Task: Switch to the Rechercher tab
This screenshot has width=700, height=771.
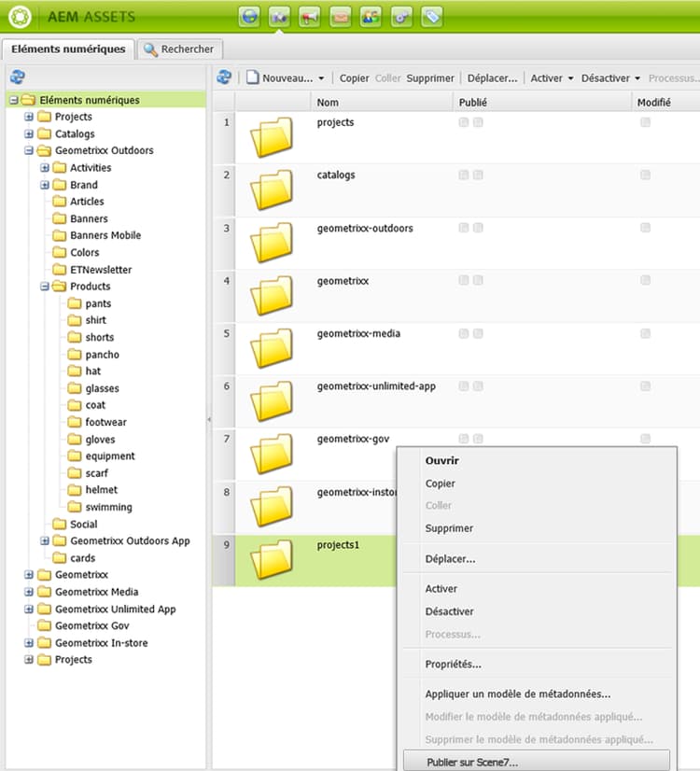Action: pyautogui.click(x=179, y=49)
